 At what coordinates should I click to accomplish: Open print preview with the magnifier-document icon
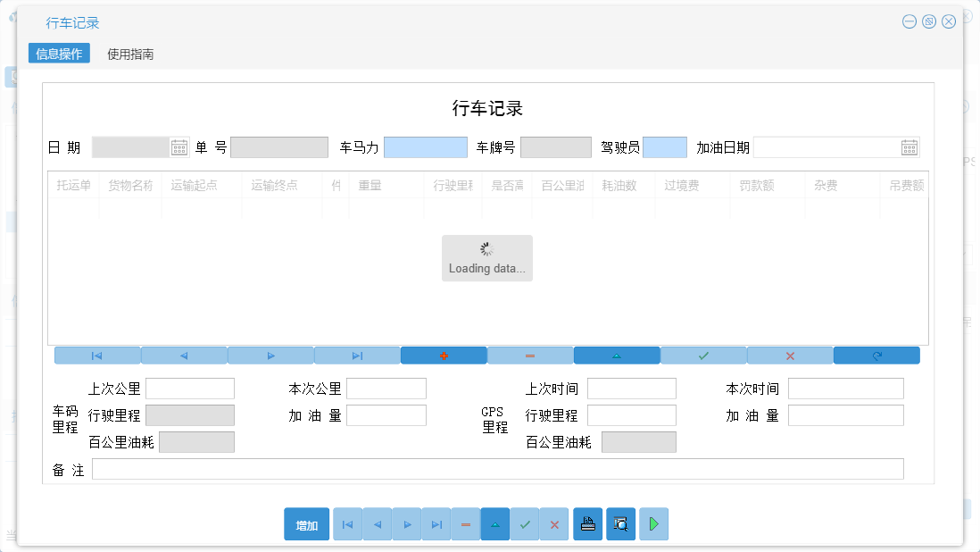(620, 523)
